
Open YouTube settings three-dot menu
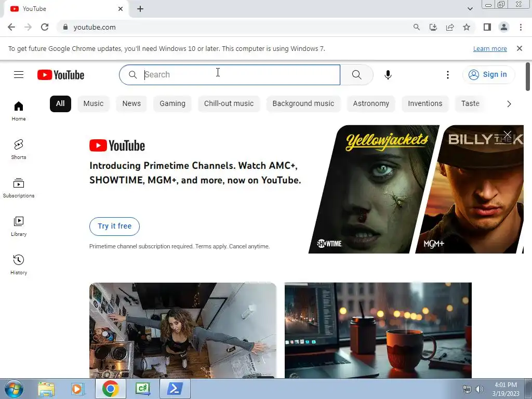[x=448, y=75]
